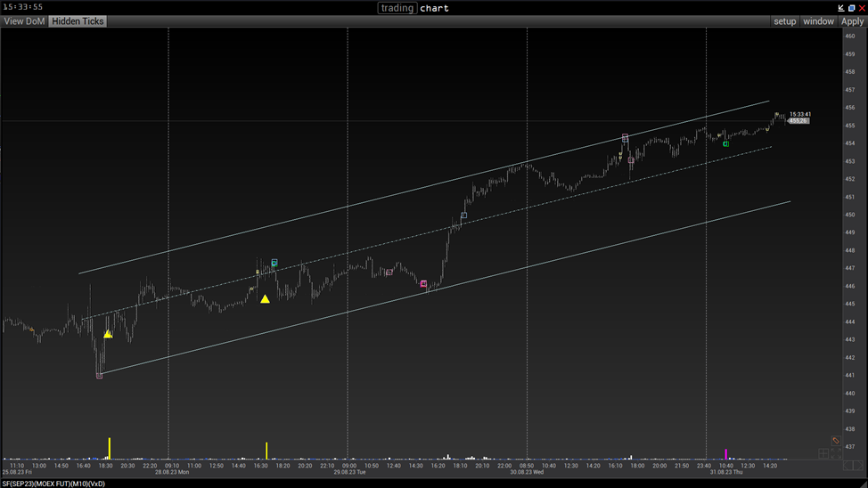The image size is (868, 488).
Task: Click the 30.08.23 Wed date label
Action: point(527,472)
